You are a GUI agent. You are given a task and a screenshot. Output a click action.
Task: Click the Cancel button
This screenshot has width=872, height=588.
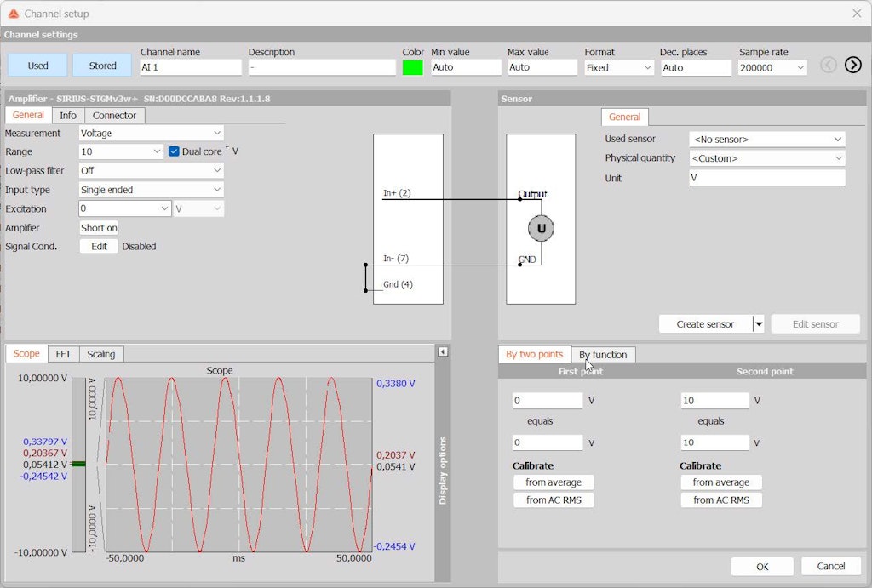(831, 566)
